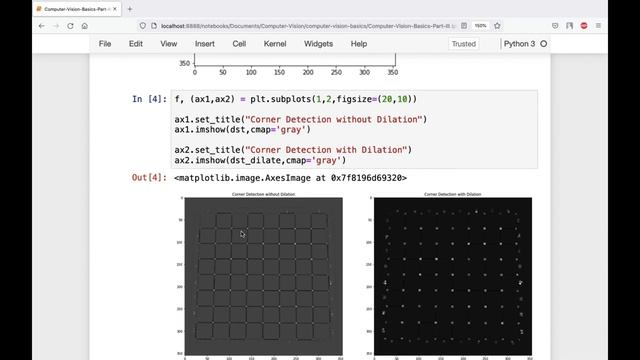This screenshot has width=640, height=360.
Task: Reload the notebook page
Action: [70, 26]
